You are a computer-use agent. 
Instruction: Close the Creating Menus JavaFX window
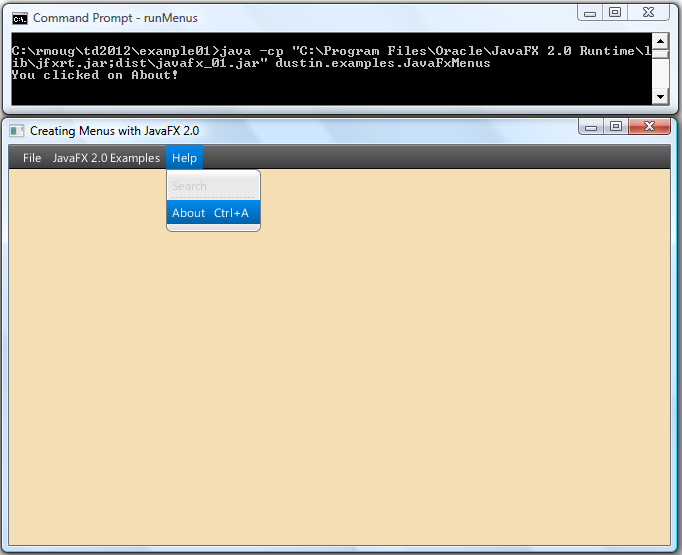(649, 127)
